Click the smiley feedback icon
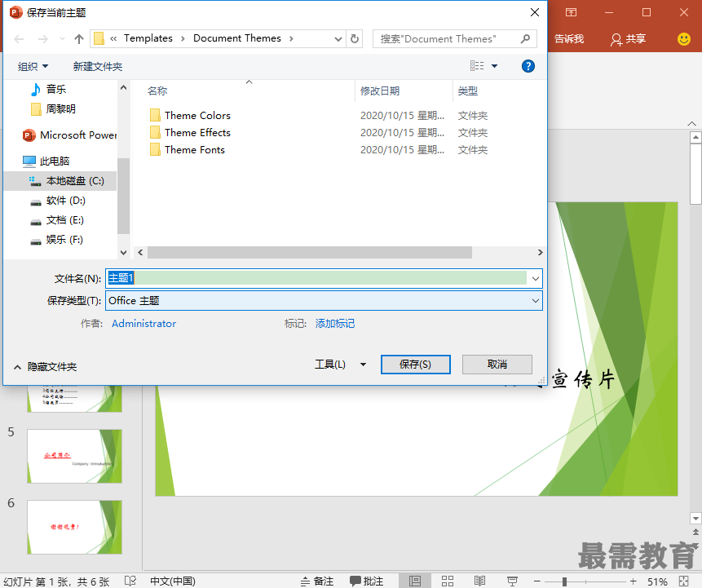This screenshot has height=588, width=702. click(683, 39)
